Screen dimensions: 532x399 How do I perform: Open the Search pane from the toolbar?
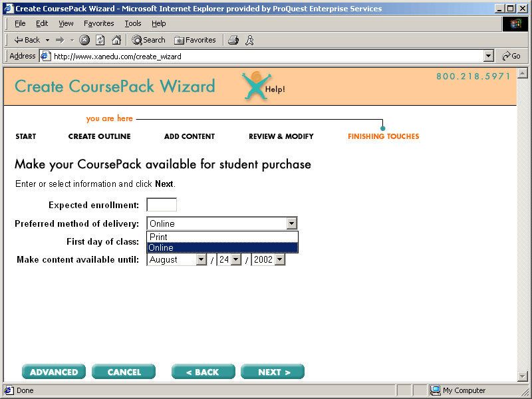point(148,40)
